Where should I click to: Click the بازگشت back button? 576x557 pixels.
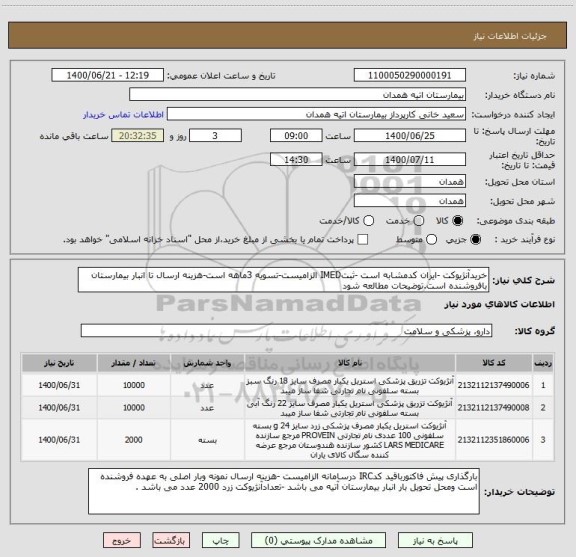click(x=171, y=540)
